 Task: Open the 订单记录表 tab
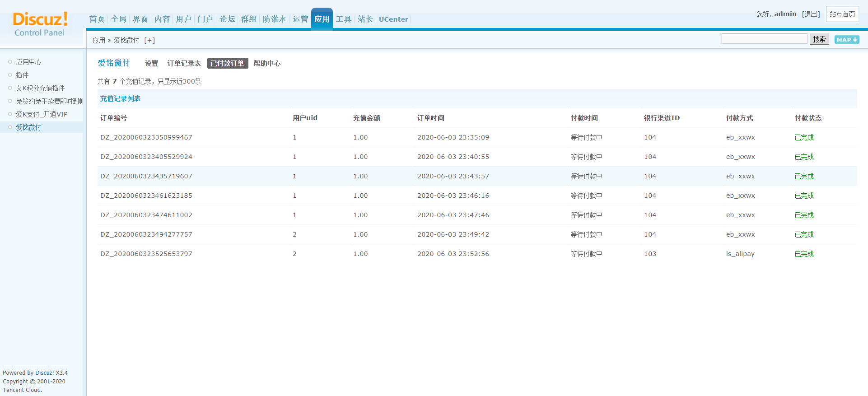point(184,63)
